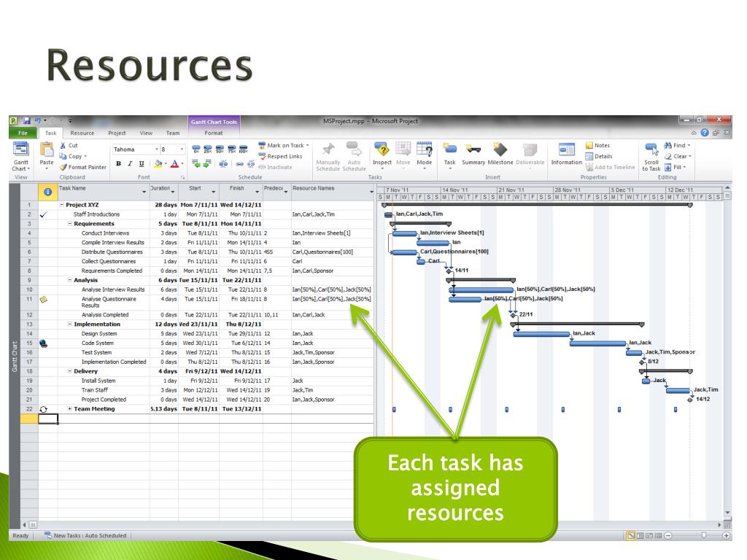Collapse the Requirements summary task

[69, 223]
